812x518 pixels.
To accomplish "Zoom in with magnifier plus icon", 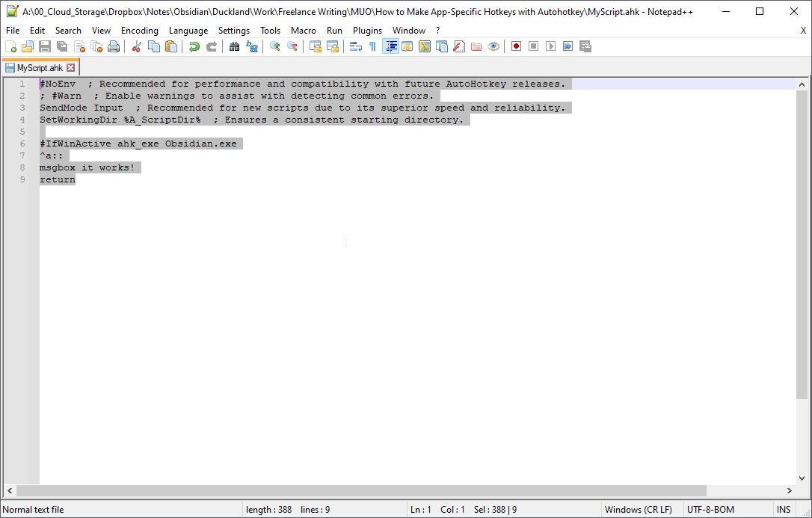I will point(275,46).
